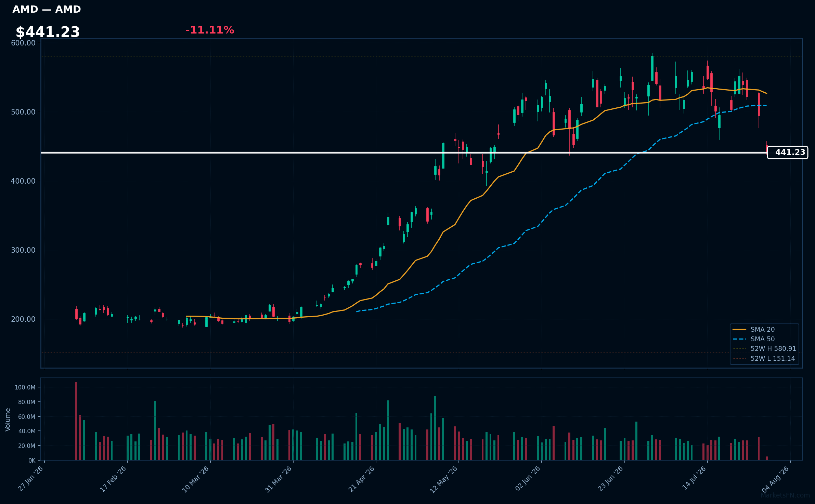Click the 21 Apr '26 date label
This screenshot has width=815, height=504.
pyautogui.click(x=362, y=479)
